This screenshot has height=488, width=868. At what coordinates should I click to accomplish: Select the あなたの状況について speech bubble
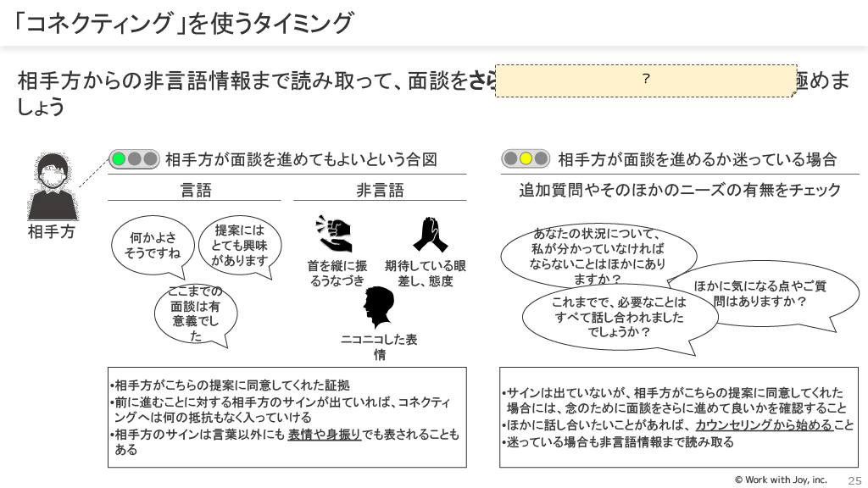point(598,256)
